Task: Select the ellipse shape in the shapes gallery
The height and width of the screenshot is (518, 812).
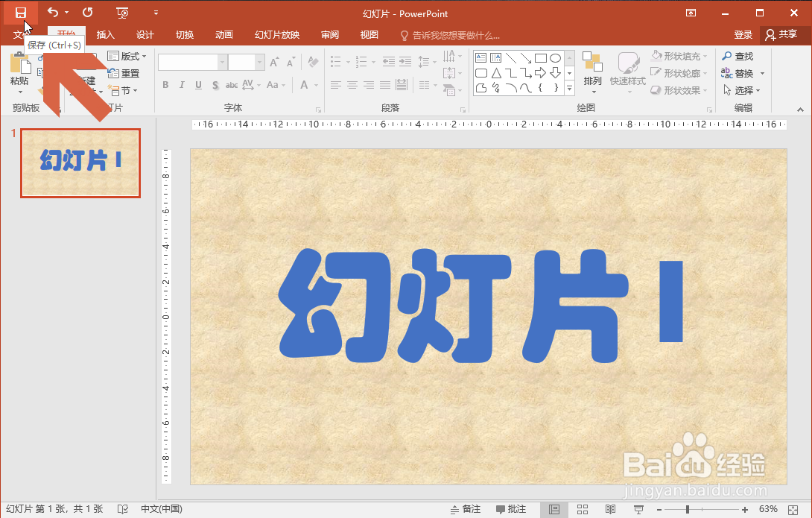Action: 554,57
